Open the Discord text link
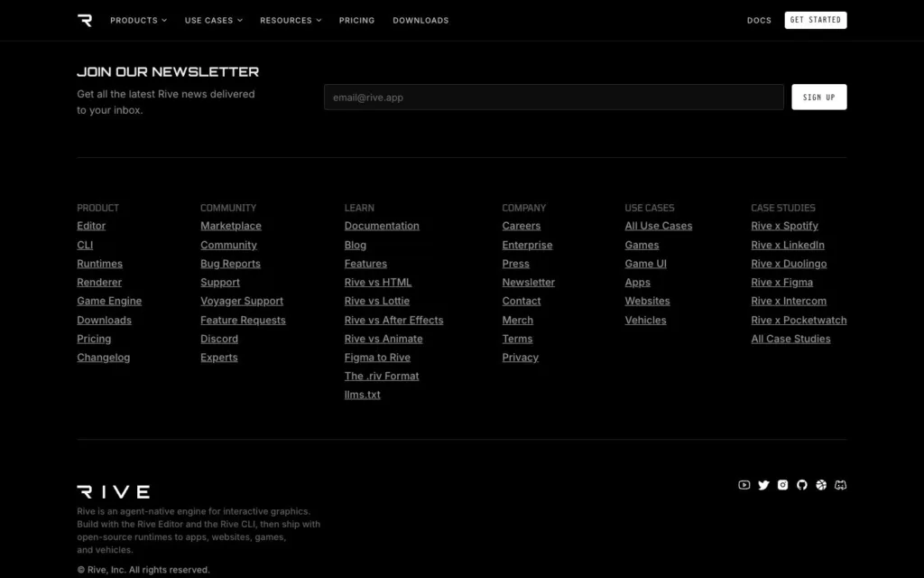924x578 pixels. pyautogui.click(x=219, y=339)
